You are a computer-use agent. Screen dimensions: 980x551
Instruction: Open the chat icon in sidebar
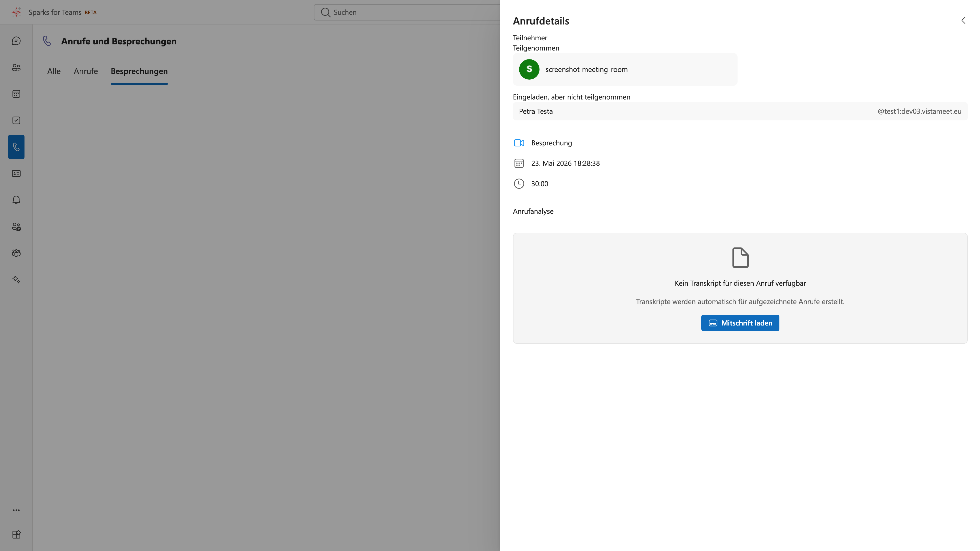click(x=16, y=41)
